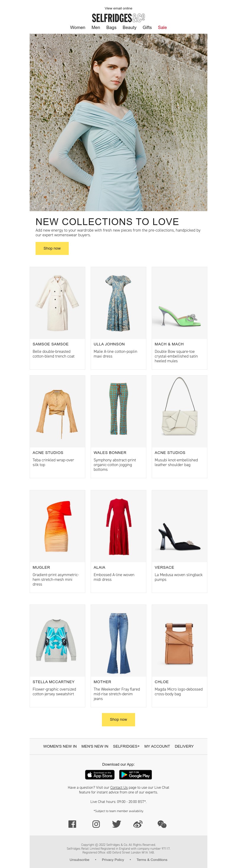Click the Shop now button below products
The height and width of the screenshot is (868, 237).
118,720
